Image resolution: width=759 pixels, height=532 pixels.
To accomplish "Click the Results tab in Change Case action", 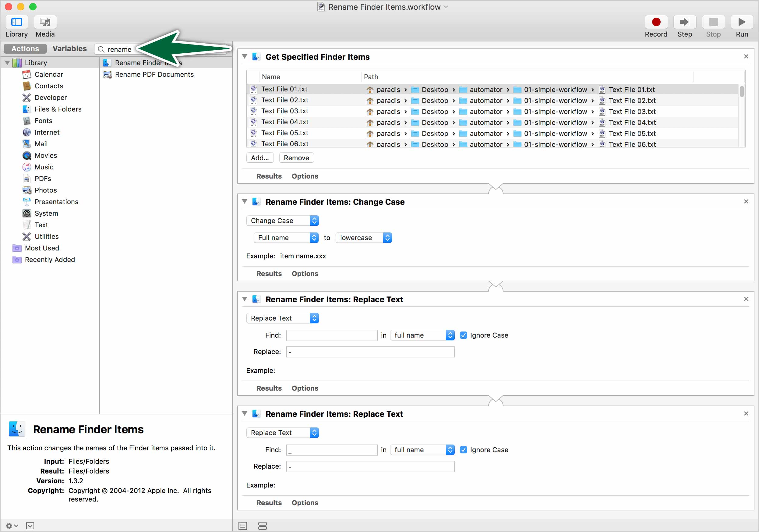I will (x=269, y=274).
